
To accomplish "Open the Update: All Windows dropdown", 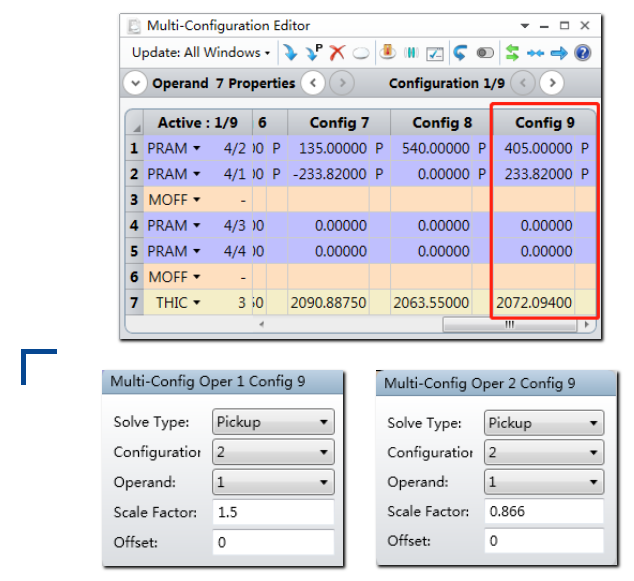I will 201,53.
